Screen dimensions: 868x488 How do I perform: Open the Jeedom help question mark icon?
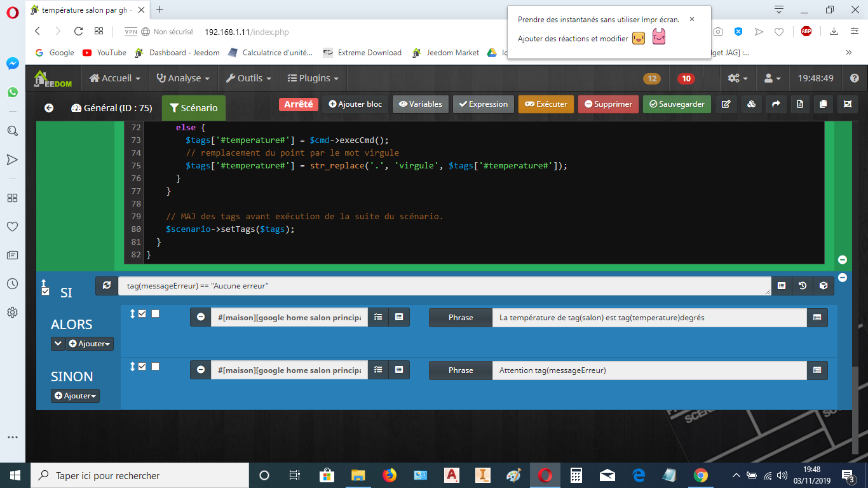pyautogui.click(x=855, y=78)
